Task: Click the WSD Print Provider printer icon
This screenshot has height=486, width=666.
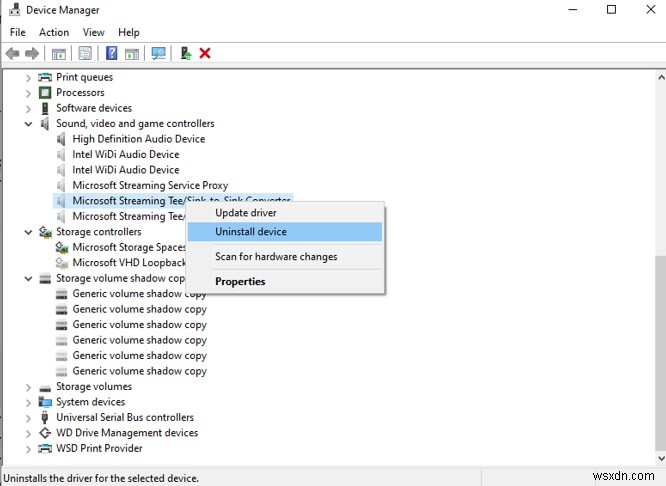Action: coord(45,449)
